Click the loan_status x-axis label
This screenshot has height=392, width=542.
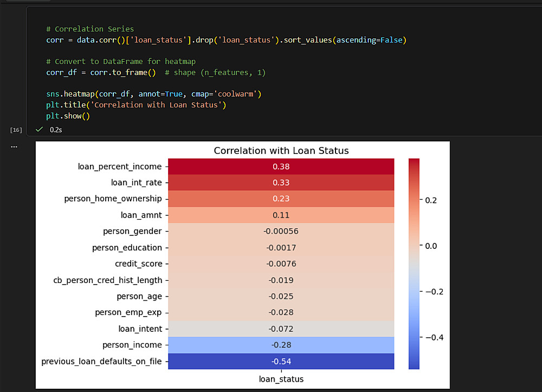(281, 379)
